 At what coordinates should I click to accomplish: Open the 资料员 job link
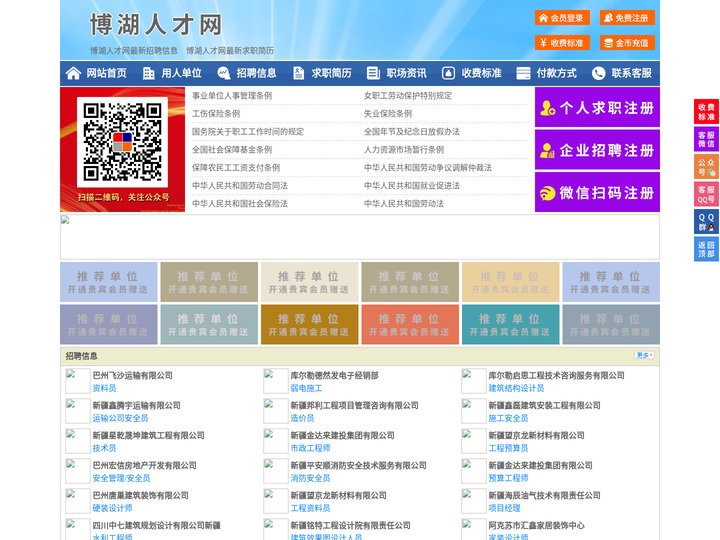104,388
